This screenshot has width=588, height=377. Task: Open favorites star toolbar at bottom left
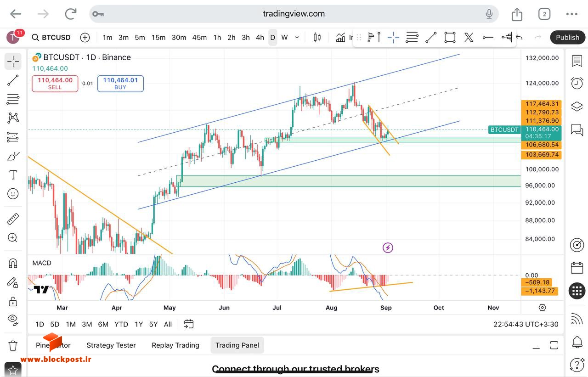pos(13,370)
